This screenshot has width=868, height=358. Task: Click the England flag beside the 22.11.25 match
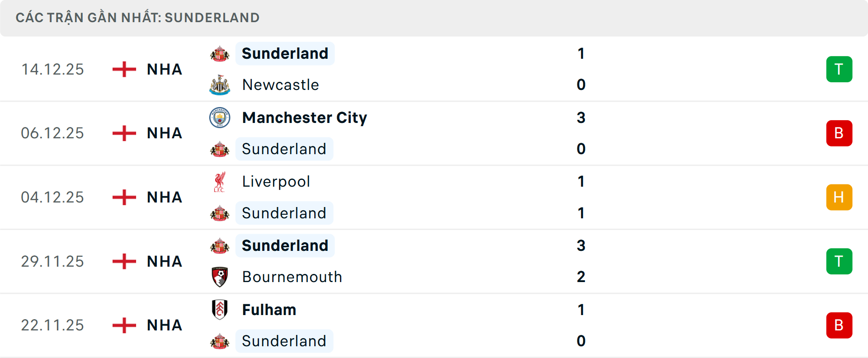[123, 325]
